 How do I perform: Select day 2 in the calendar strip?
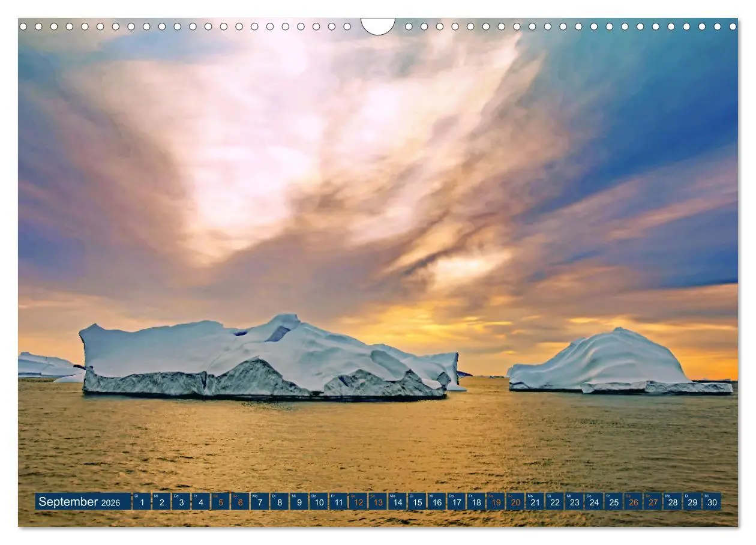tap(161, 502)
